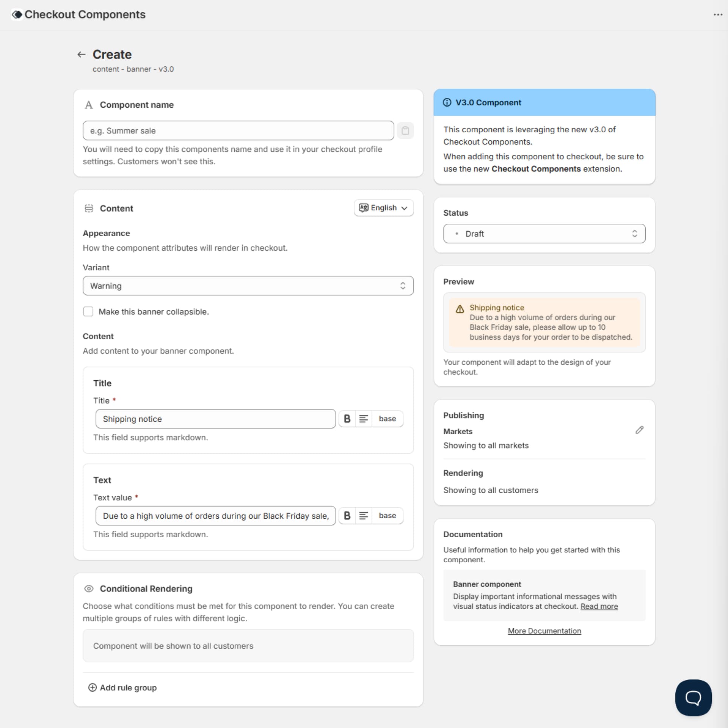Edit Markets with the pencil icon
Image resolution: width=728 pixels, height=728 pixels.
point(639,430)
